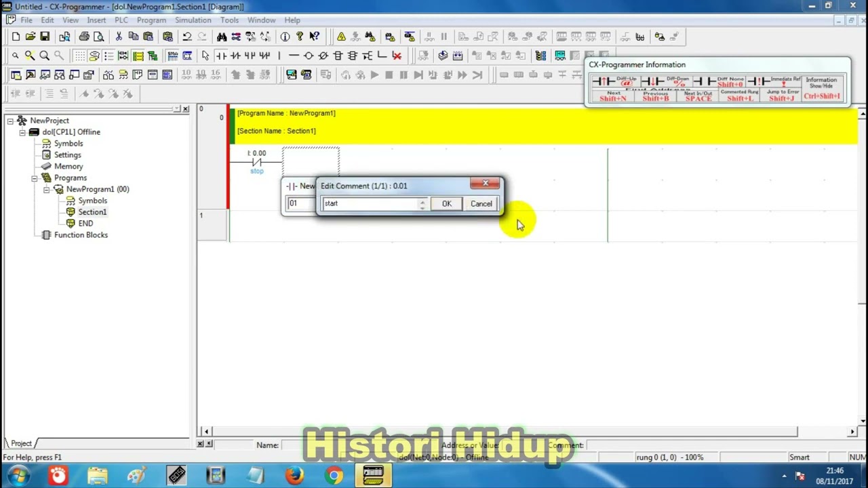Undo the last action
The width and height of the screenshot is (868, 488).
[x=187, y=37]
